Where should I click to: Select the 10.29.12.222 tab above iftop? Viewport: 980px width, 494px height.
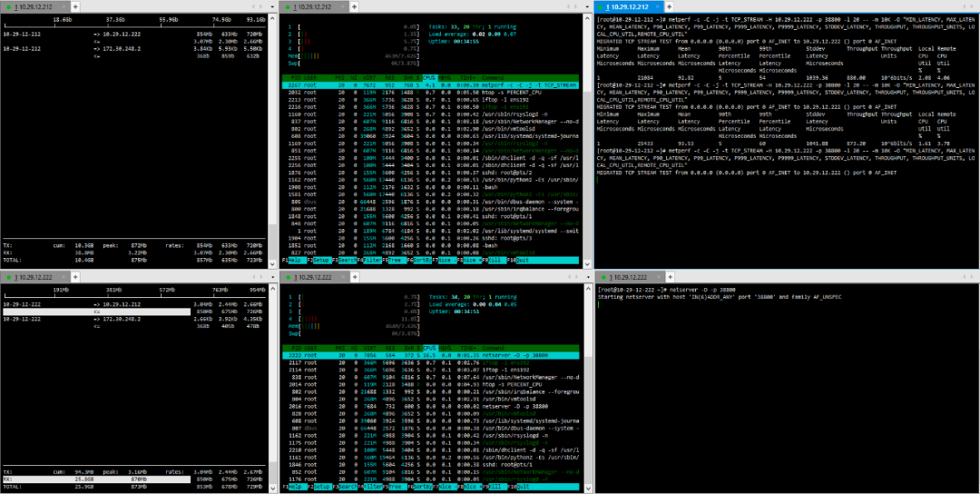(x=35, y=276)
